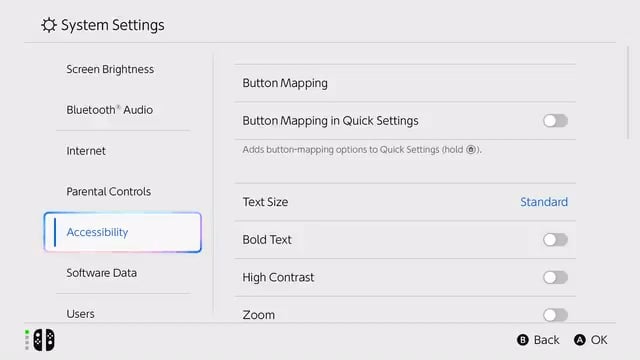Click the Joy-Con controller status icon
Viewport: 640px width, 360px height.
coord(44,340)
